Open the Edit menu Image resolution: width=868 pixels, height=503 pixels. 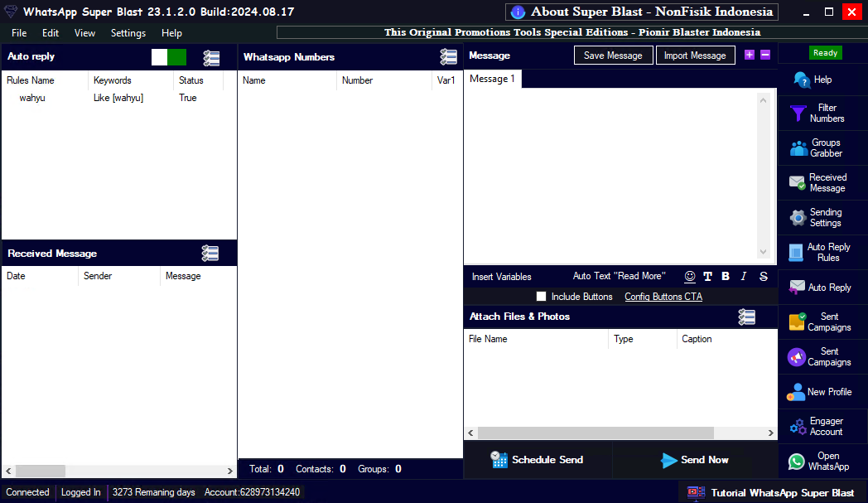click(51, 33)
